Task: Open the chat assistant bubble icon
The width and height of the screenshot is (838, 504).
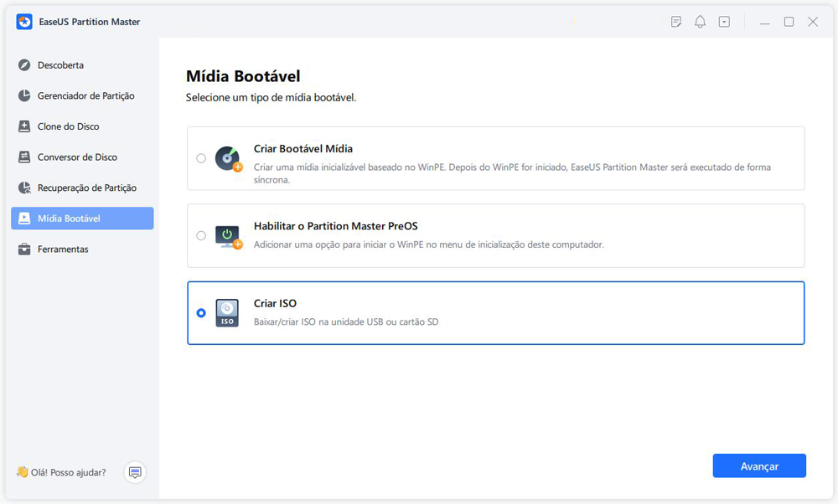Action: pyautogui.click(x=135, y=472)
